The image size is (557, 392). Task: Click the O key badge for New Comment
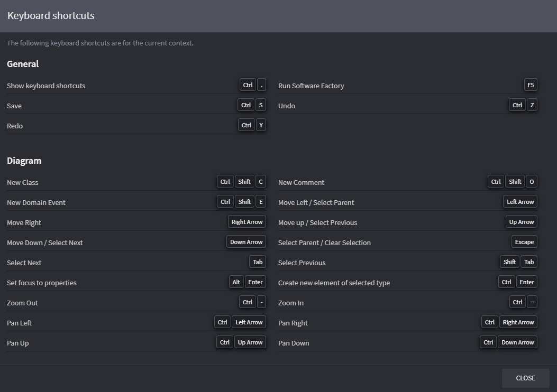[x=532, y=182]
